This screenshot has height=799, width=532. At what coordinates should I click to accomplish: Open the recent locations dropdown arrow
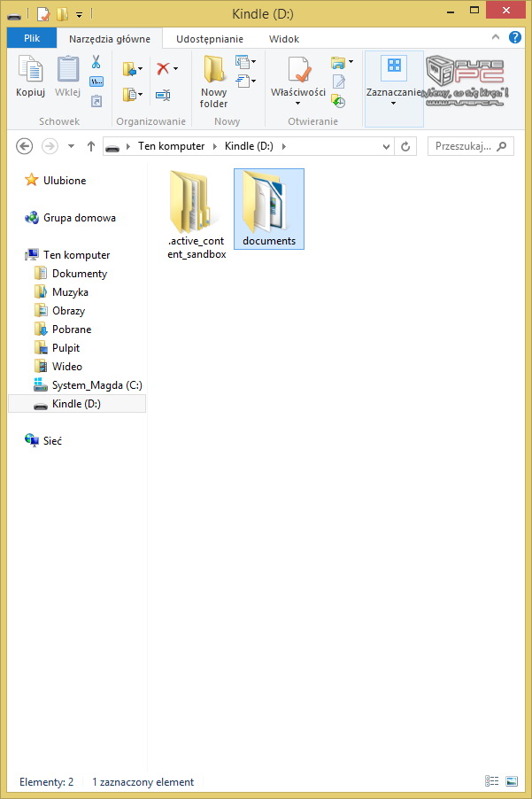click(72, 146)
